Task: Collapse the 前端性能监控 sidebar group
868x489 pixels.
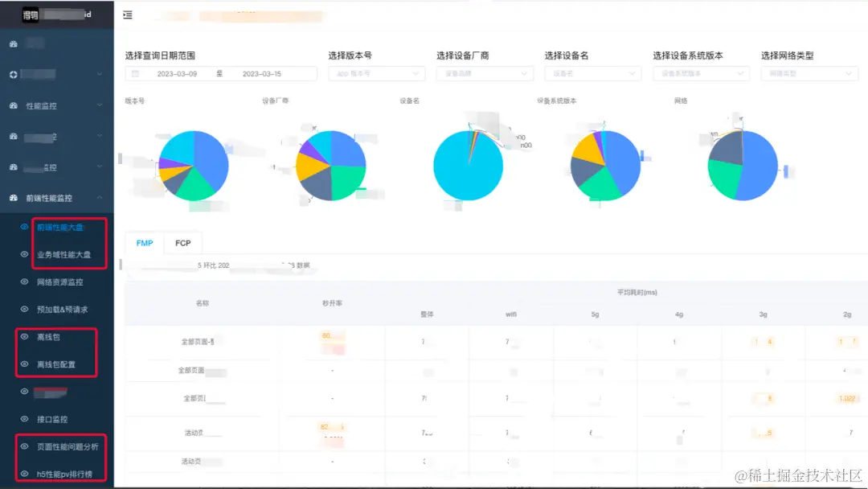Action: pos(57,198)
